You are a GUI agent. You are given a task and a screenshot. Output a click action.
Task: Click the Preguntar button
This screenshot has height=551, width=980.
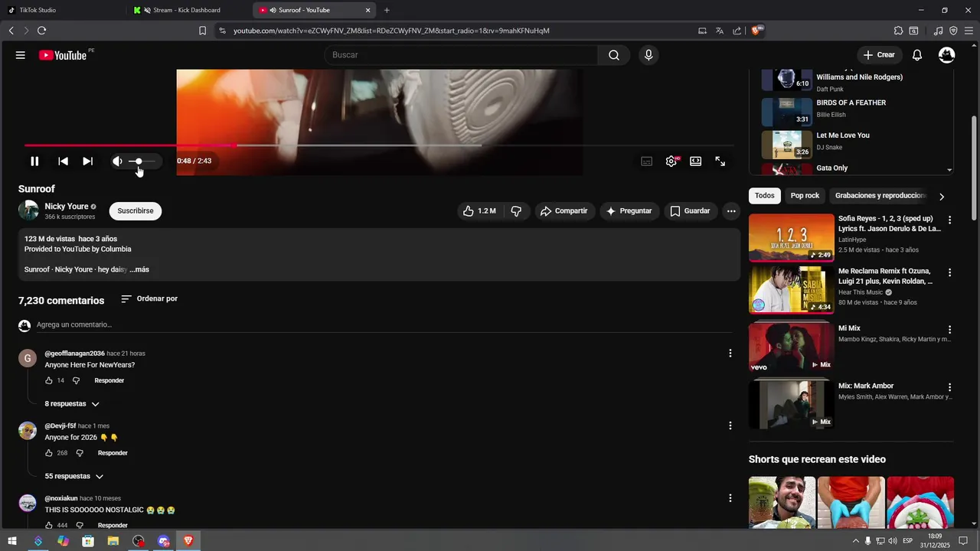629,211
